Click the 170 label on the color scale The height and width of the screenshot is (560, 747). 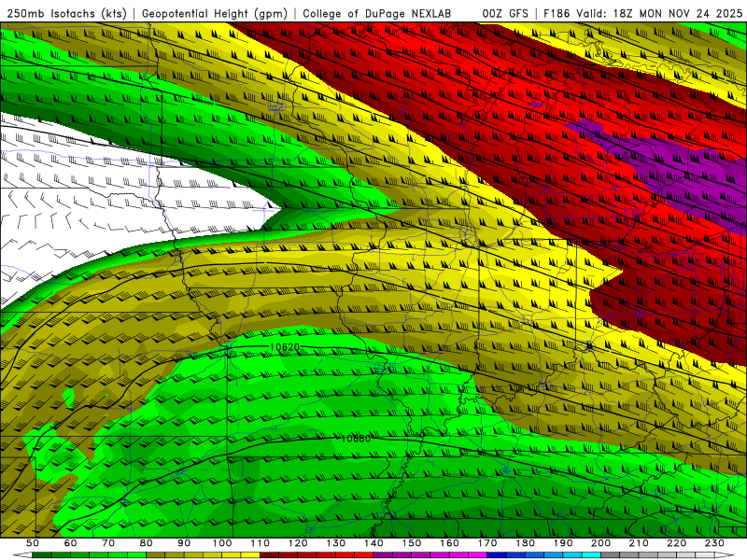(x=487, y=543)
